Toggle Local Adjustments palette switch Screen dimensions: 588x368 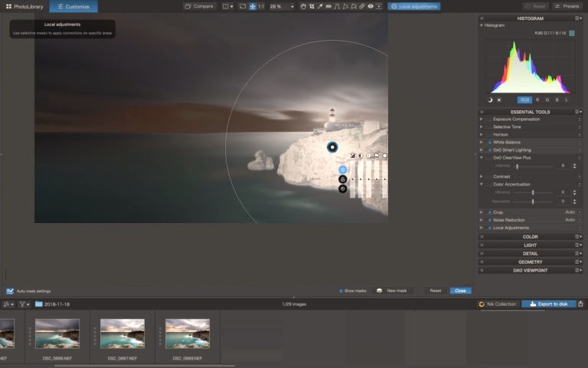click(489, 228)
